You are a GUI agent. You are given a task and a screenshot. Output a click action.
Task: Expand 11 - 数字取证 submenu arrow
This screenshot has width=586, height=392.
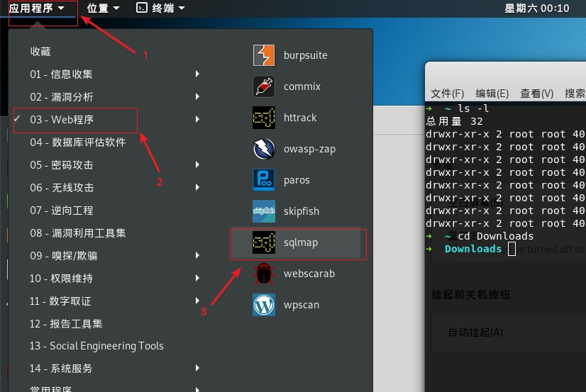pos(197,301)
